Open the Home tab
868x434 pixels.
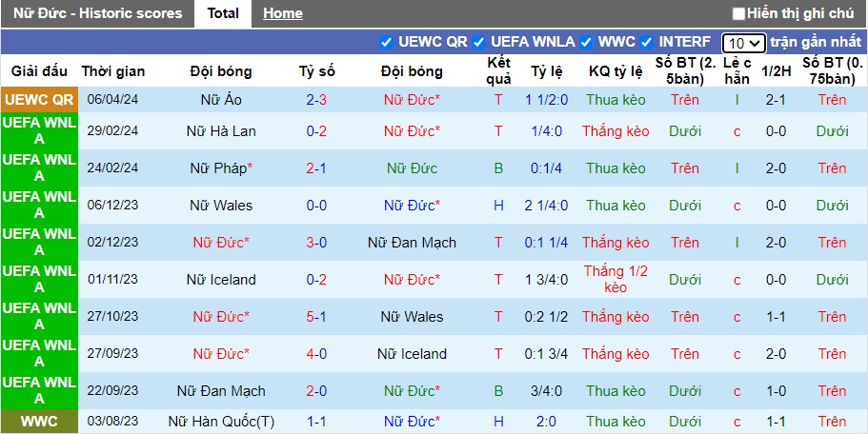pyautogui.click(x=282, y=13)
